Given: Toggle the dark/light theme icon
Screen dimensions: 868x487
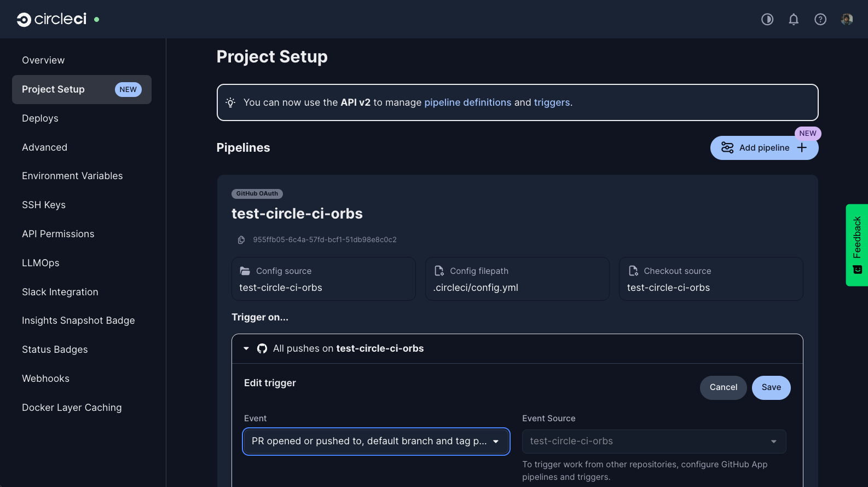Looking at the screenshot, I should (x=767, y=20).
